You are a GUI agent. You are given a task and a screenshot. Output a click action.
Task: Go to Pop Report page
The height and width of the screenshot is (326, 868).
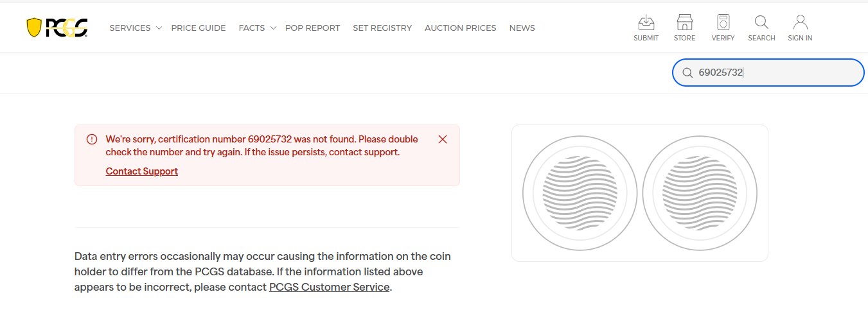pos(312,28)
